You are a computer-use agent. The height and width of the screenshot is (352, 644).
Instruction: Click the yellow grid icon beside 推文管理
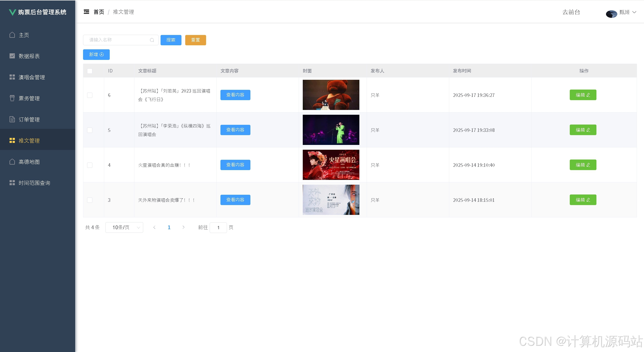[x=12, y=140]
